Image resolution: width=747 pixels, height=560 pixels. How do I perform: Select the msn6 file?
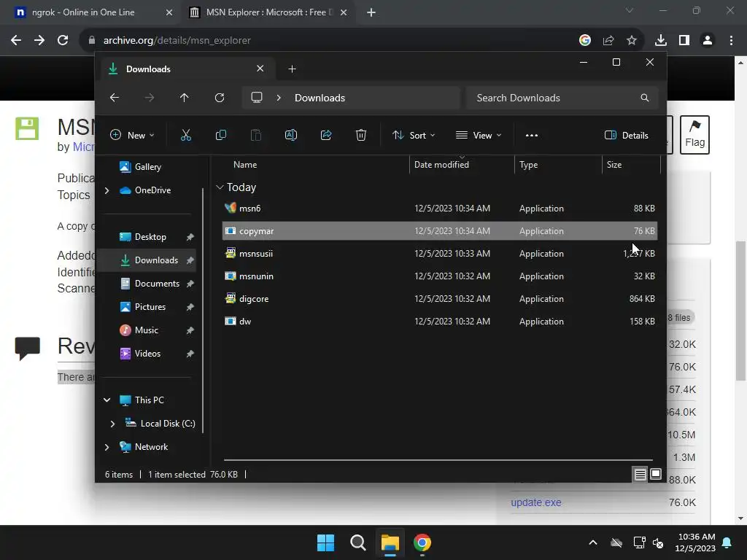point(440,208)
